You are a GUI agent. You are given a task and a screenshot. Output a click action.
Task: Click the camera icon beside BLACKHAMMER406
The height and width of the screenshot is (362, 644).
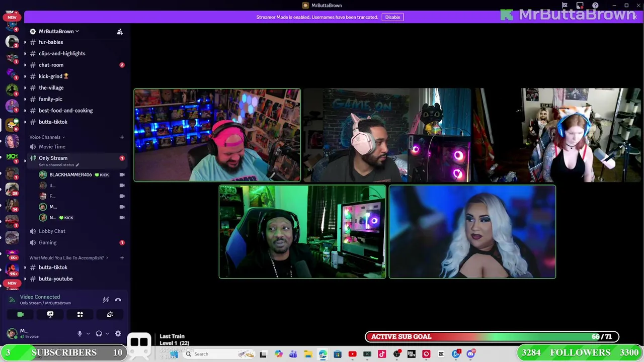(122, 174)
